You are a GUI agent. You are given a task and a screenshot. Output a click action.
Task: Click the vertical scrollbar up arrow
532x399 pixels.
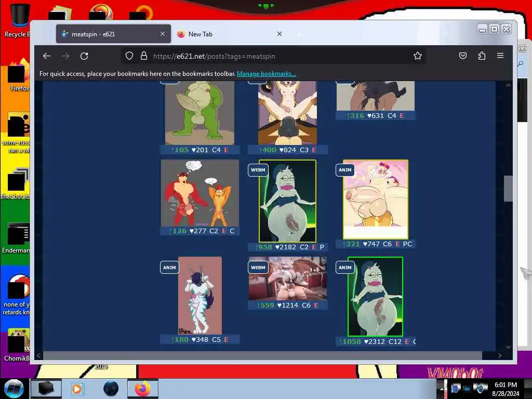pos(508,86)
